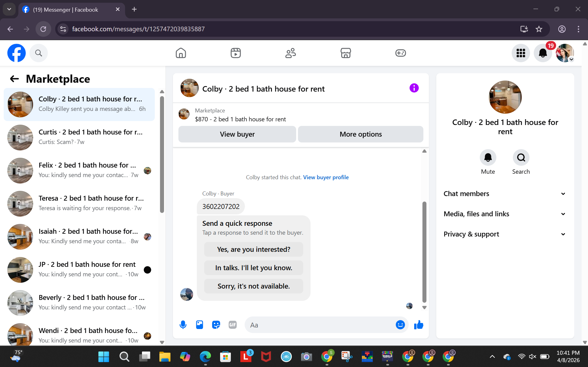The image size is (588, 367).
Task: Open the Gaming controller icon
Action: click(400, 53)
